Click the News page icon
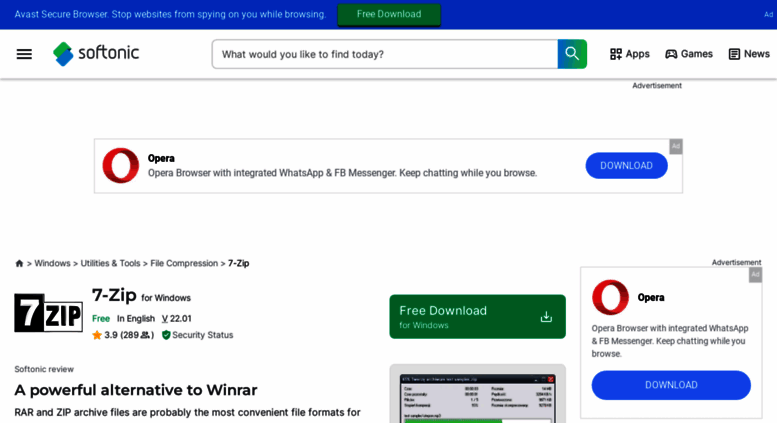Viewport: 777px width, 423px height. click(x=734, y=54)
